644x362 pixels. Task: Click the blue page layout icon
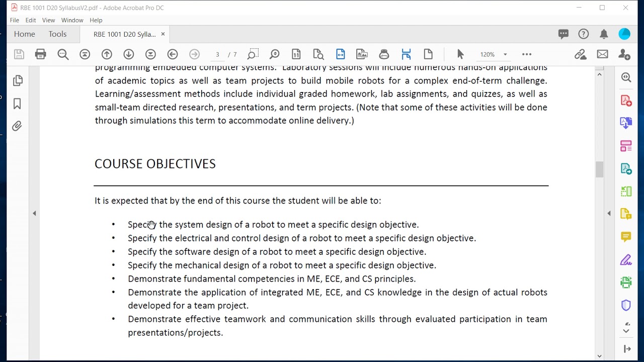click(x=406, y=54)
